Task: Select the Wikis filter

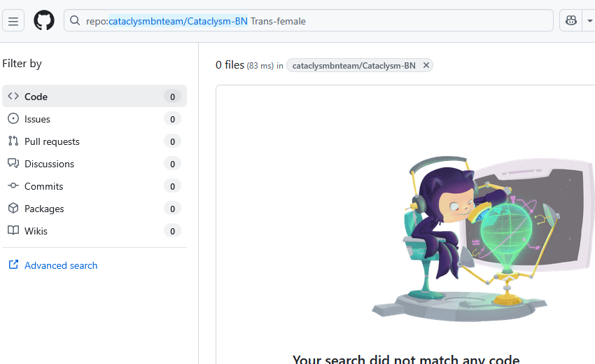Action: coord(94,231)
